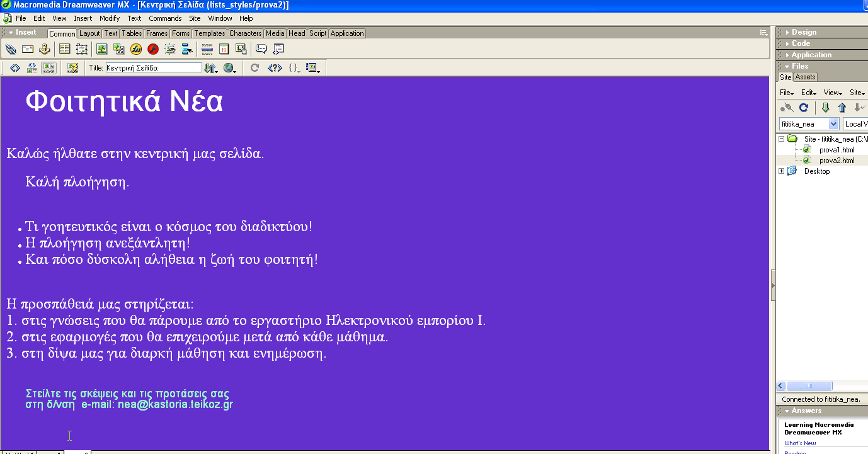The height and width of the screenshot is (454, 868).
Task: Click the blue Put File(s) arrow
Action: click(842, 108)
